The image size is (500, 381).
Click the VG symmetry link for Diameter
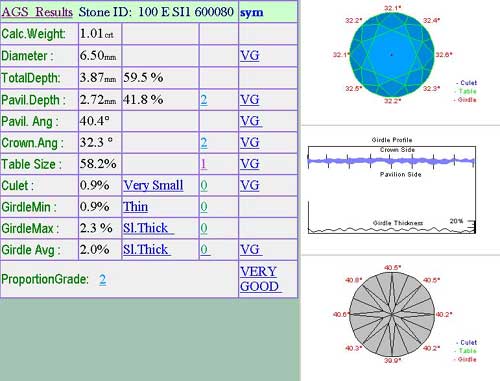click(x=250, y=56)
